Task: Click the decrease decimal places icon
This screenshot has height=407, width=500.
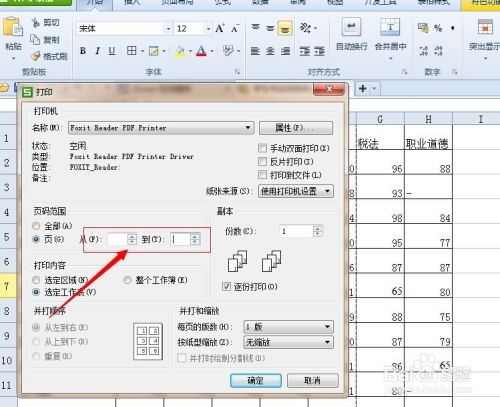Action: [x=438, y=51]
